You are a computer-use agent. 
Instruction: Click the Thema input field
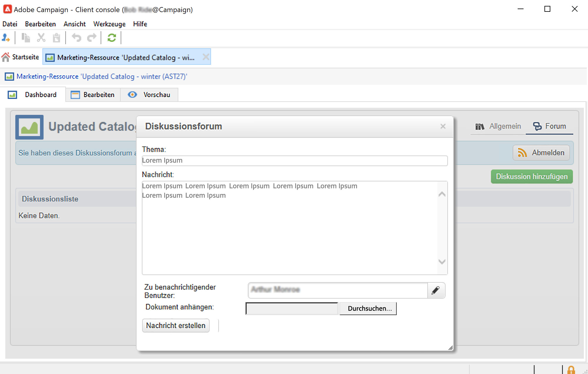point(294,160)
